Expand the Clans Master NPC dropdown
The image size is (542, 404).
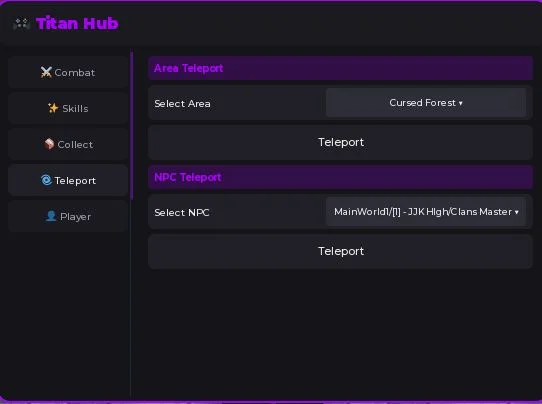tap(426, 212)
